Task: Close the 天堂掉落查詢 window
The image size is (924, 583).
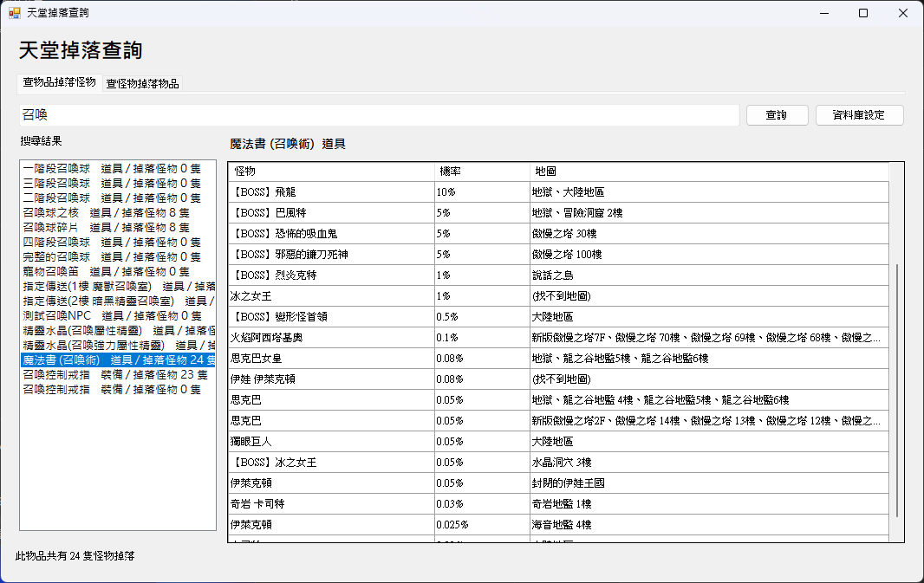Action: [903, 13]
